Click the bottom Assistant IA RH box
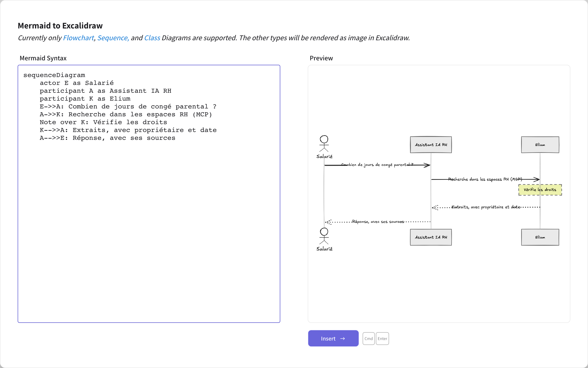The width and height of the screenshot is (588, 368). click(431, 237)
